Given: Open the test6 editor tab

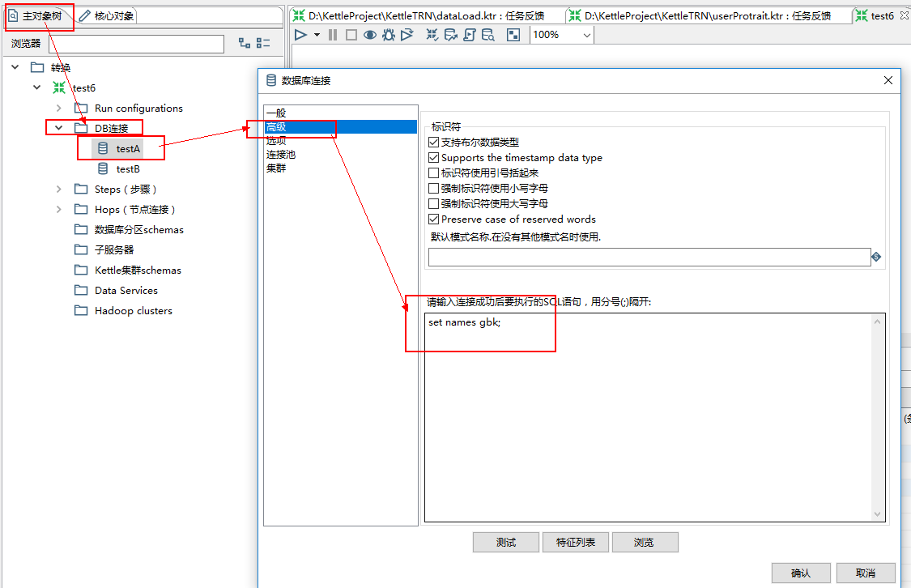Looking at the screenshot, I should (882, 16).
